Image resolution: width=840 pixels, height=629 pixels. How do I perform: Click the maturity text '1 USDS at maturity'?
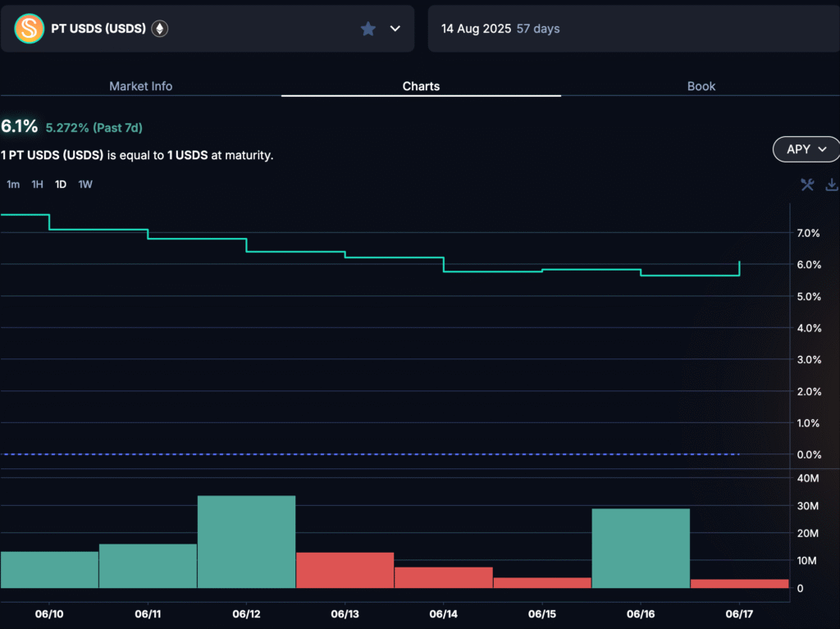click(x=220, y=155)
